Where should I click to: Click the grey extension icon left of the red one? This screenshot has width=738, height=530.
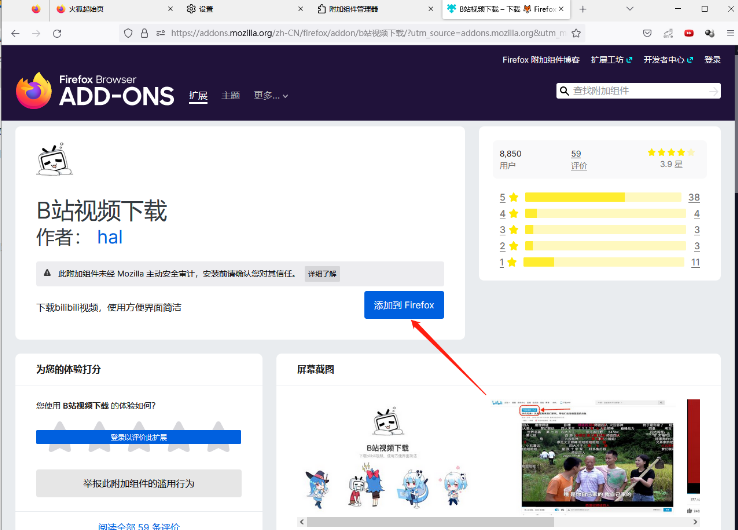tap(668, 33)
